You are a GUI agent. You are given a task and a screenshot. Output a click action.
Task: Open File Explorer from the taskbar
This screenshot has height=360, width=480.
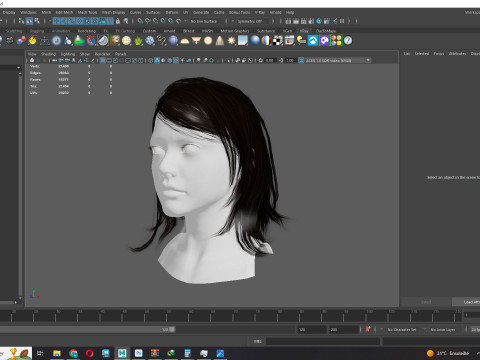(57, 353)
